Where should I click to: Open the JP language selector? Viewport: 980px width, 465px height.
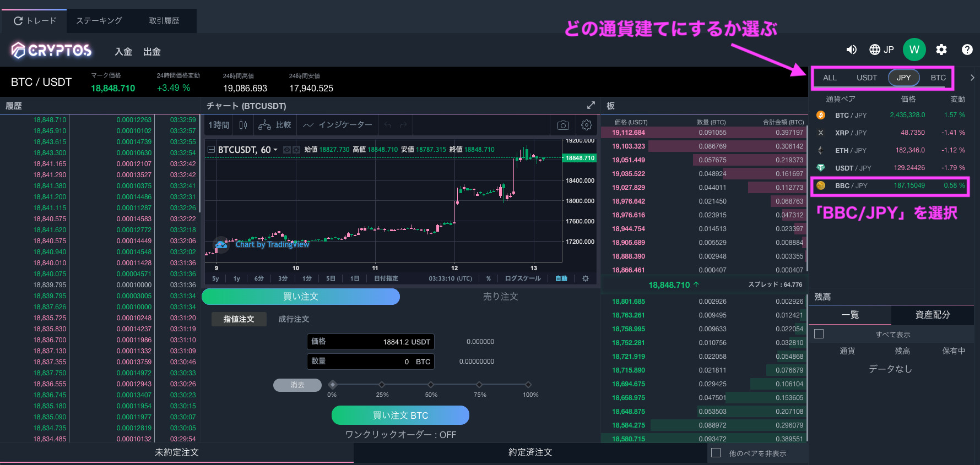coord(881,50)
